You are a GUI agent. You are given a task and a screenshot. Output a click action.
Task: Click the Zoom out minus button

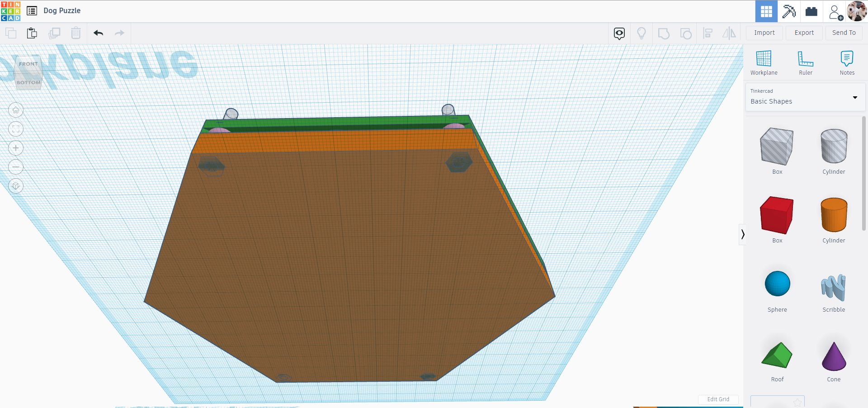click(16, 167)
